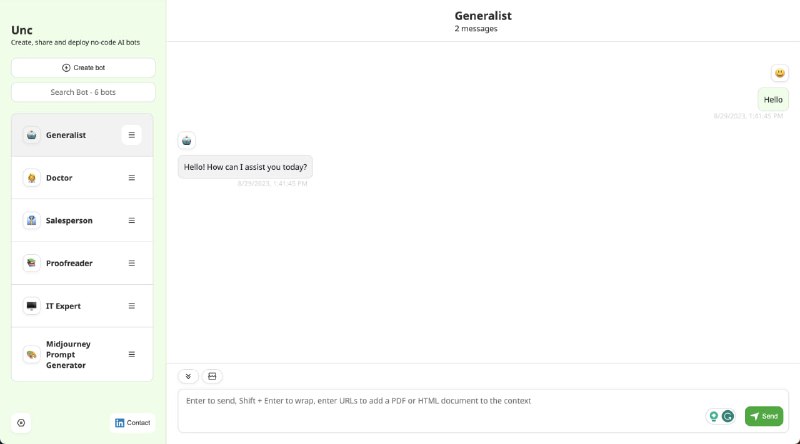Select the Midjourney Prompt Generator bot
The width and height of the screenshot is (800, 444).
82,355
